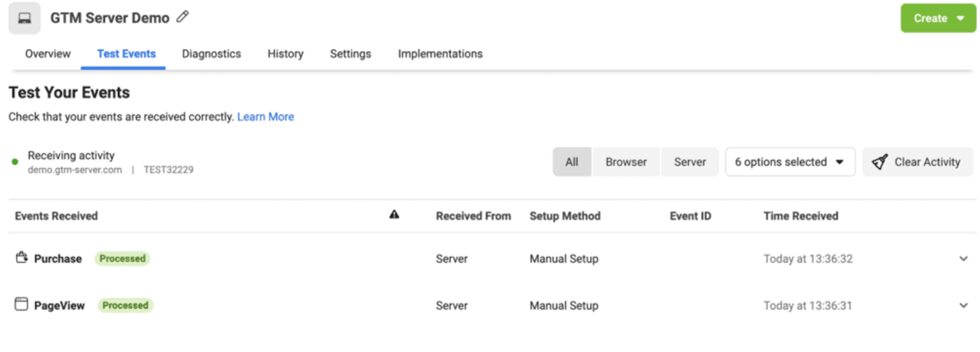Open the green Create dropdown button

(x=938, y=18)
